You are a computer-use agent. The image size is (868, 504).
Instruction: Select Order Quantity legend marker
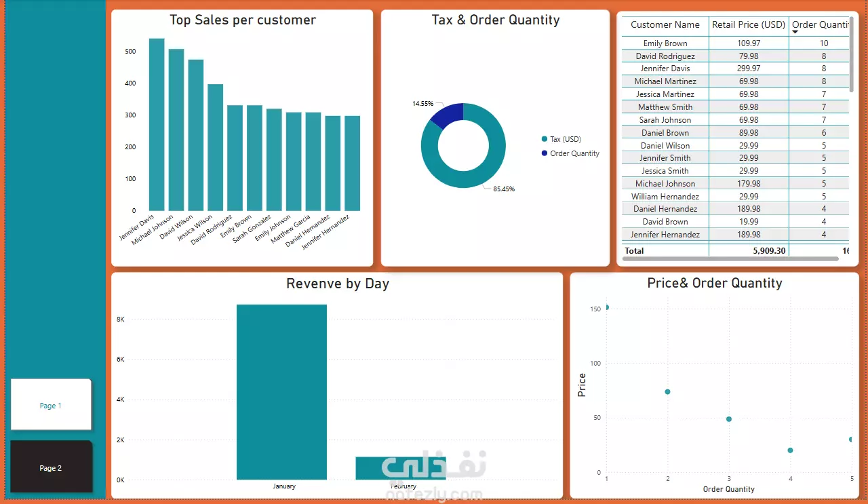point(545,153)
